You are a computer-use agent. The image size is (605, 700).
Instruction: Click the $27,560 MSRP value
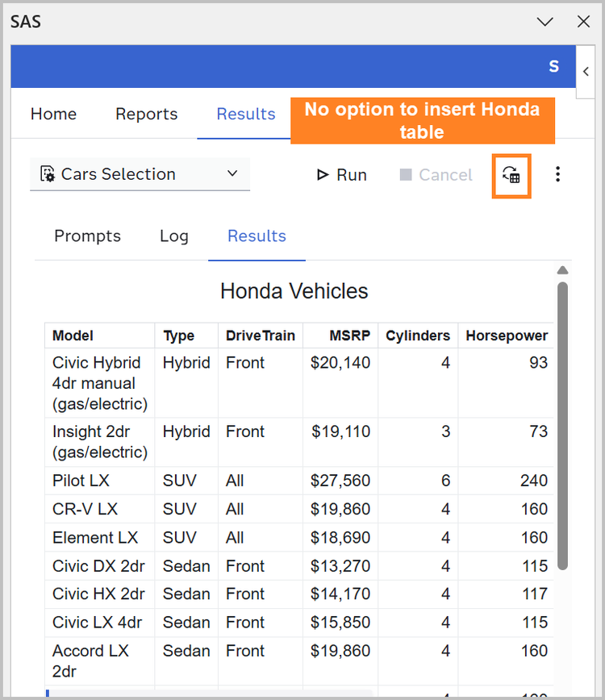point(340,481)
